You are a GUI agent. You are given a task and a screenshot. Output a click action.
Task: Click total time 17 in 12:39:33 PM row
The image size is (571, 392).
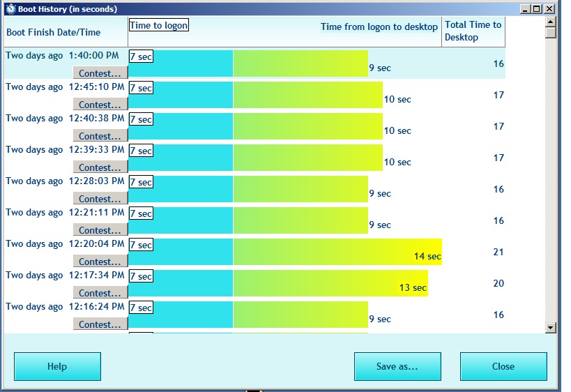click(498, 158)
